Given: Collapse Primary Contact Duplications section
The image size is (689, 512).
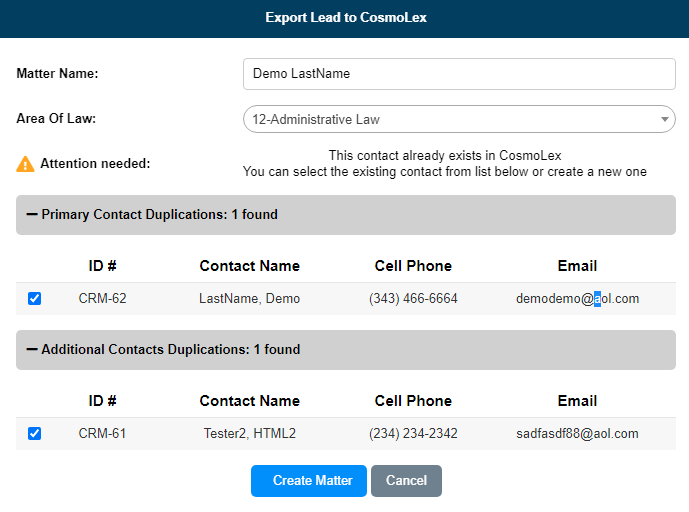Looking at the screenshot, I should (x=346, y=214).
